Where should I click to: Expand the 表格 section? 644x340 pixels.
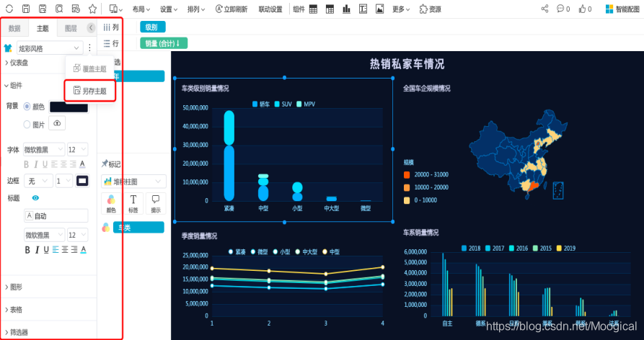pyautogui.click(x=14, y=310)
